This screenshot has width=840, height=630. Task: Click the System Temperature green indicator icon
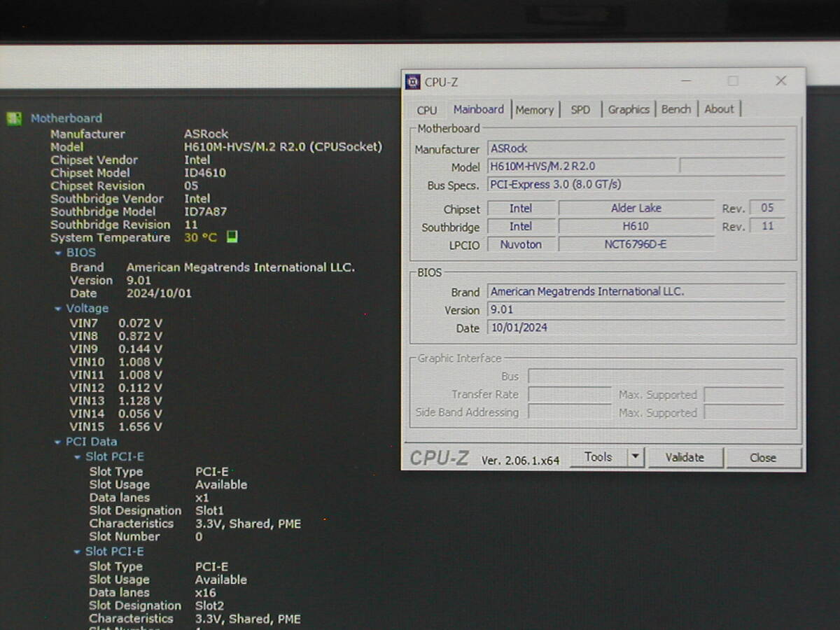[x=232, y=237]
